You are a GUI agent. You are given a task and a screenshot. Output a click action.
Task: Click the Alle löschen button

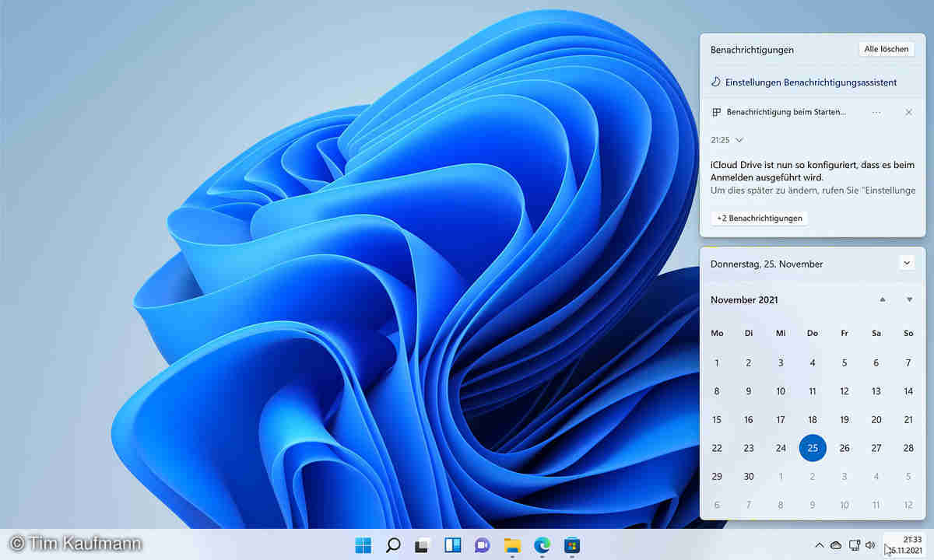pos(886,49)
